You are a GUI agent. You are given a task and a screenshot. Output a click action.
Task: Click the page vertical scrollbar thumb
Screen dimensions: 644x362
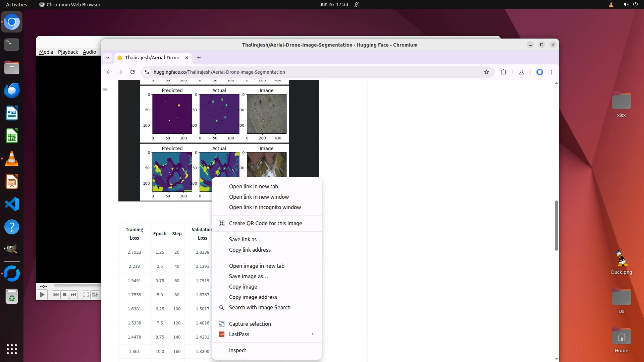tap(556, 225)
